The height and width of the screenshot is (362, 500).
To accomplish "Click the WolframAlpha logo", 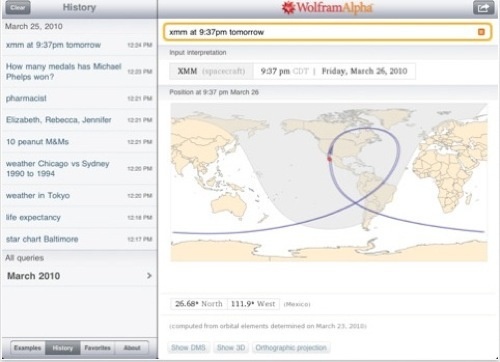I will click(327, 8).
